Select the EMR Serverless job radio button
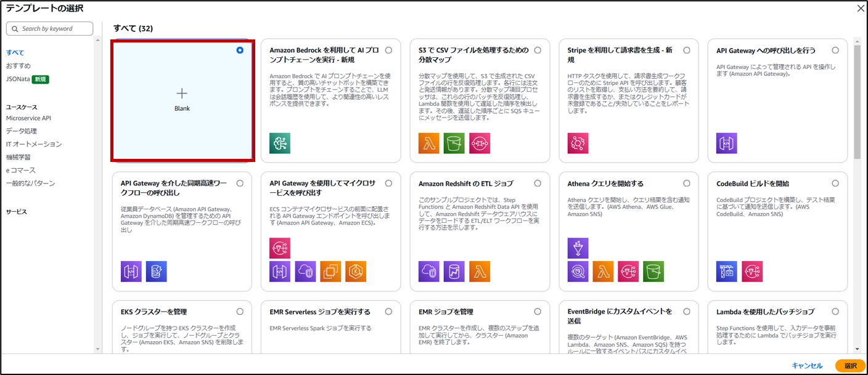Screen dimensions: 868x375 (388, 312)
